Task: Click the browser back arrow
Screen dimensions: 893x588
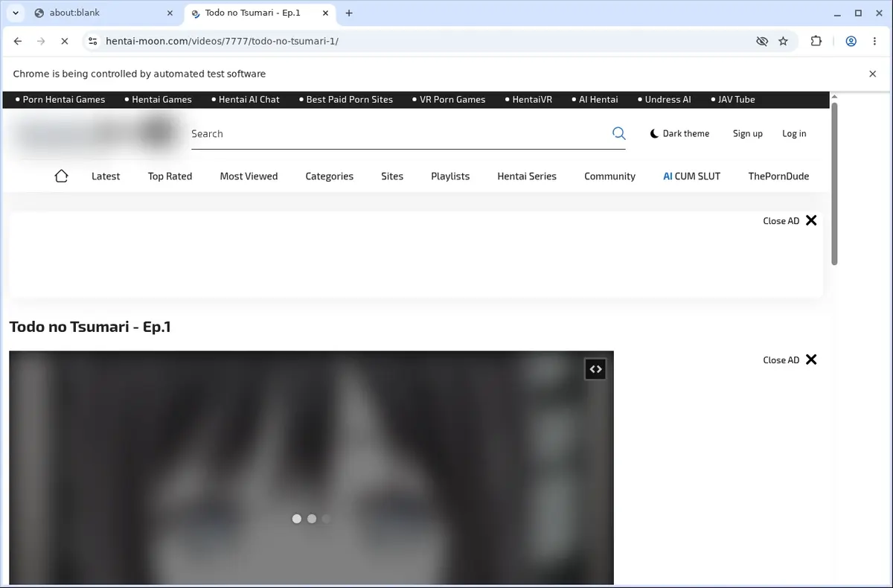Action: (18, 42)
